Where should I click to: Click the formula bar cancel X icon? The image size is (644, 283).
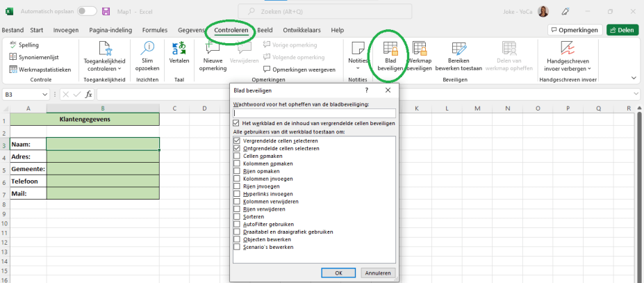[x=66, y=95]
